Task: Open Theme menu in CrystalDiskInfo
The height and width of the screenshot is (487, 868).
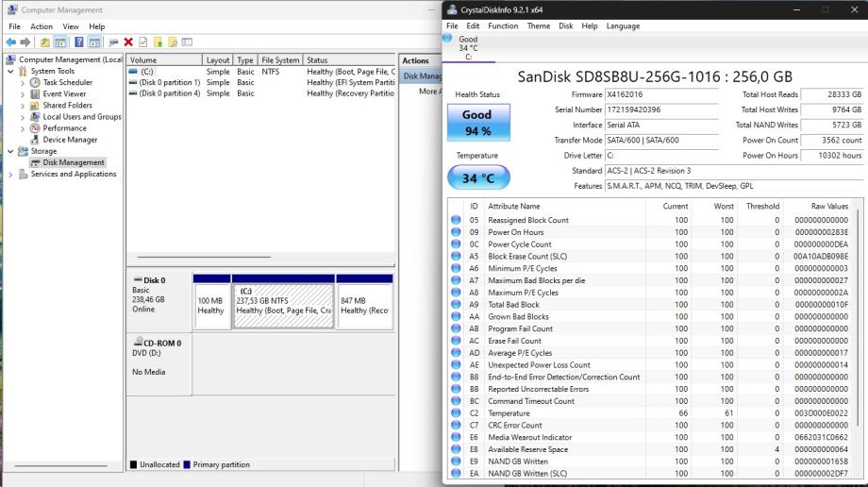Action: tap(539, 25)
